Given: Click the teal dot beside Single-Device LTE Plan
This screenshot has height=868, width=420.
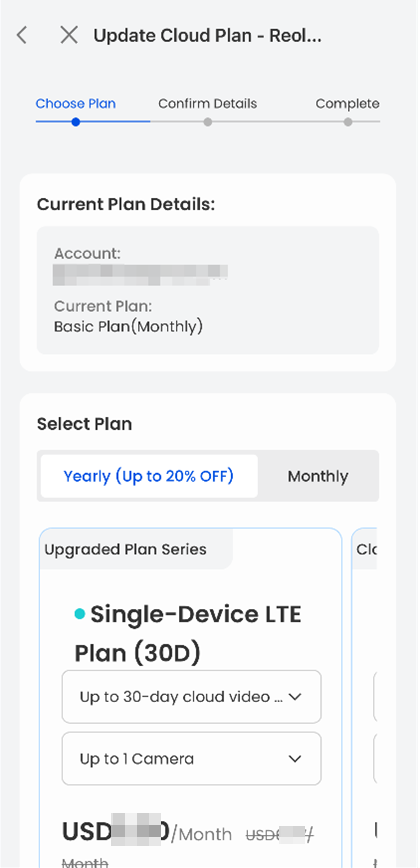Looking at the screenshot, I should pyautogui.click(x=80, y=613).
